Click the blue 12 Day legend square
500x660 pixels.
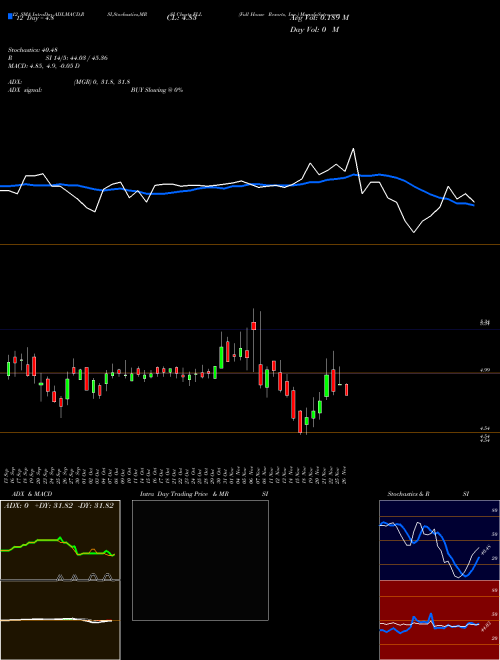(x=10, y=16)
